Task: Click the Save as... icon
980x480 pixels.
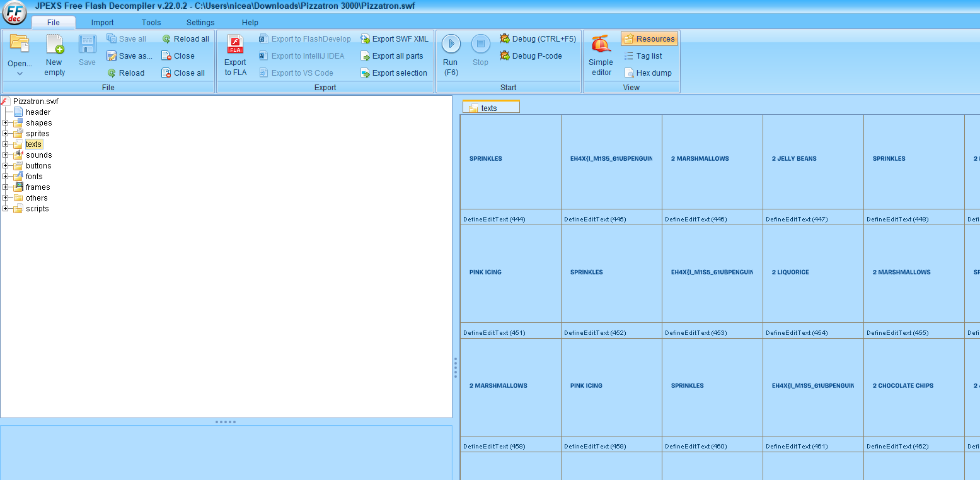Action: point(112,56)
